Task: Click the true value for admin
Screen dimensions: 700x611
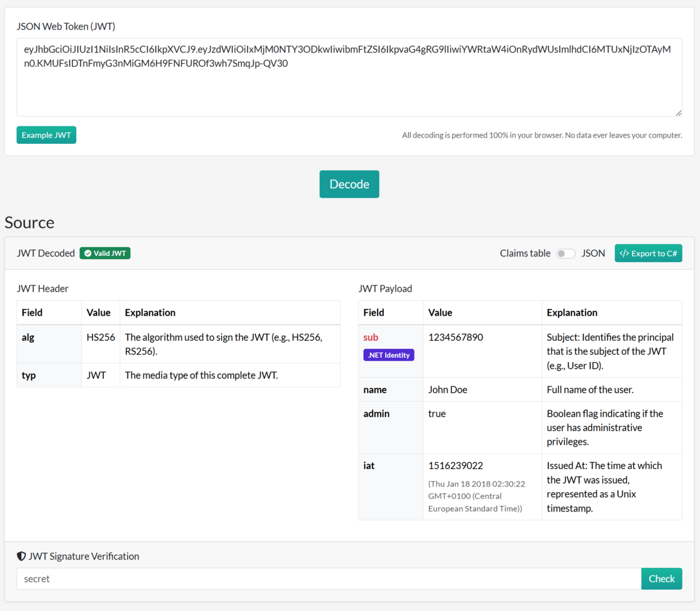Action: [x=437, y=413]
